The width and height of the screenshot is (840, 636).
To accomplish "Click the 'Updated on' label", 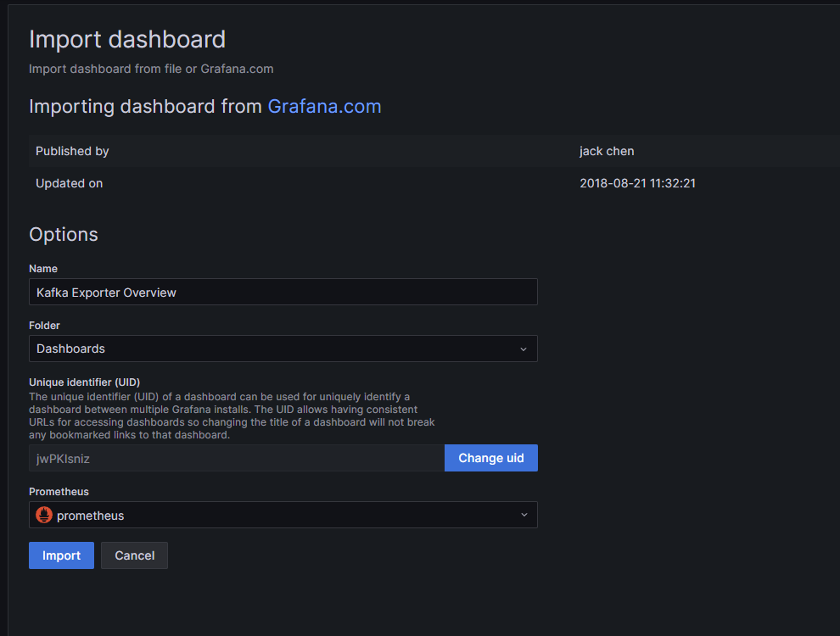I will click(x=69, y=183).
